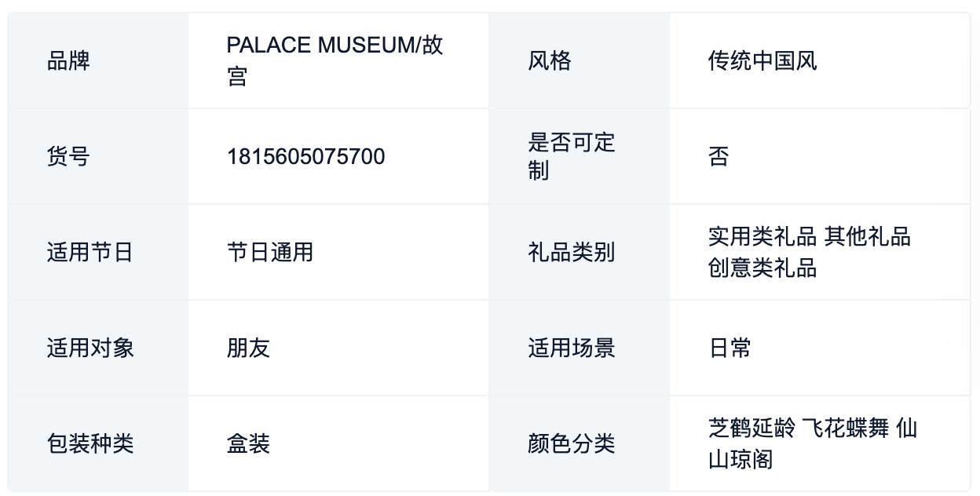
Task: Select the PALACE MUSEUM/故宫 brand value
Action: (335, 60)
